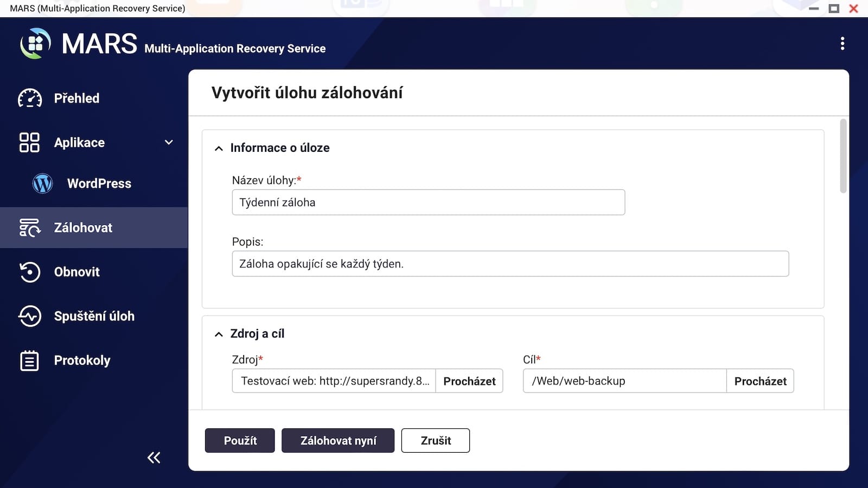Open the Obnovit restore icon

point(30,272)
